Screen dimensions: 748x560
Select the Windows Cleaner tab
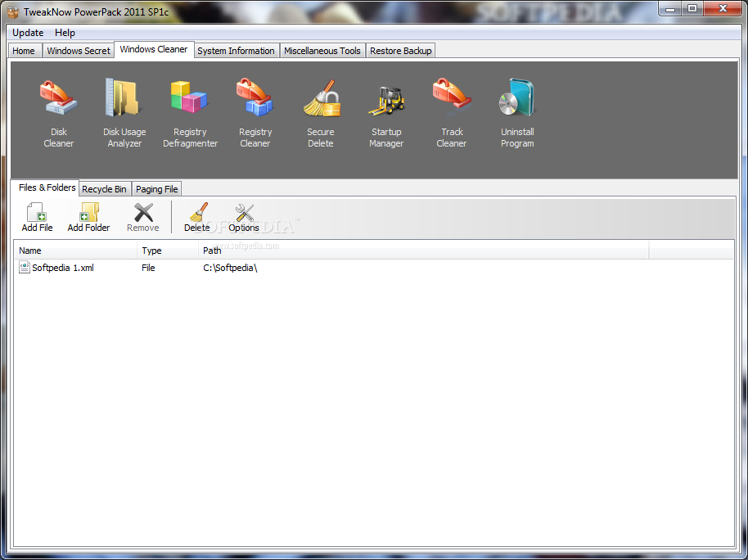(x=154, y=50)
